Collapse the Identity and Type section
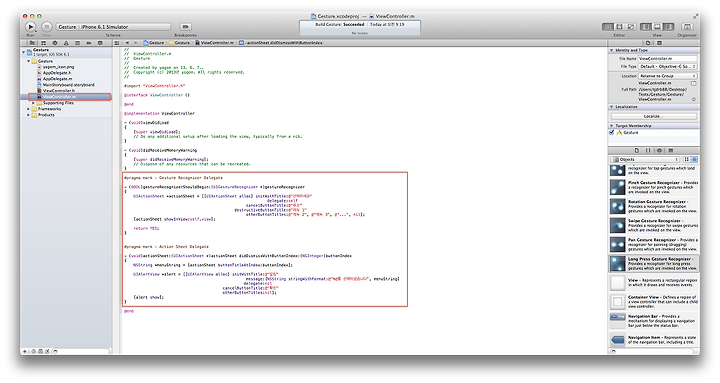 (612, 50)
